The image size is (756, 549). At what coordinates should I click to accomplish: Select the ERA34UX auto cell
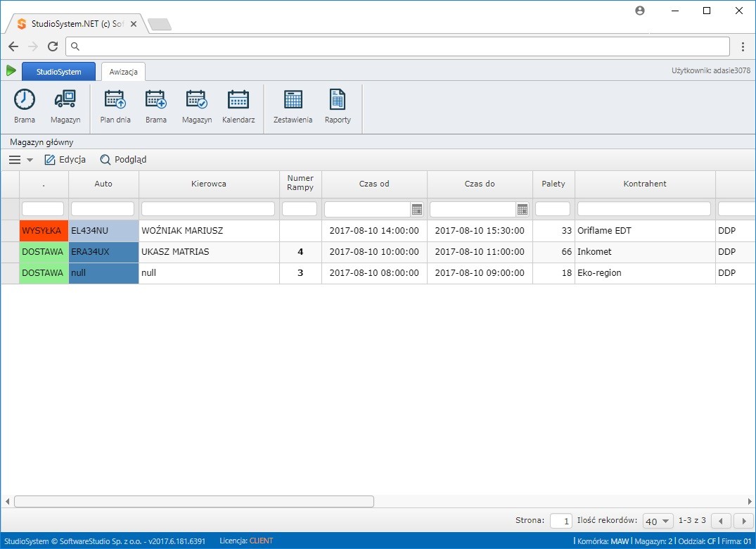pos(103,252)
